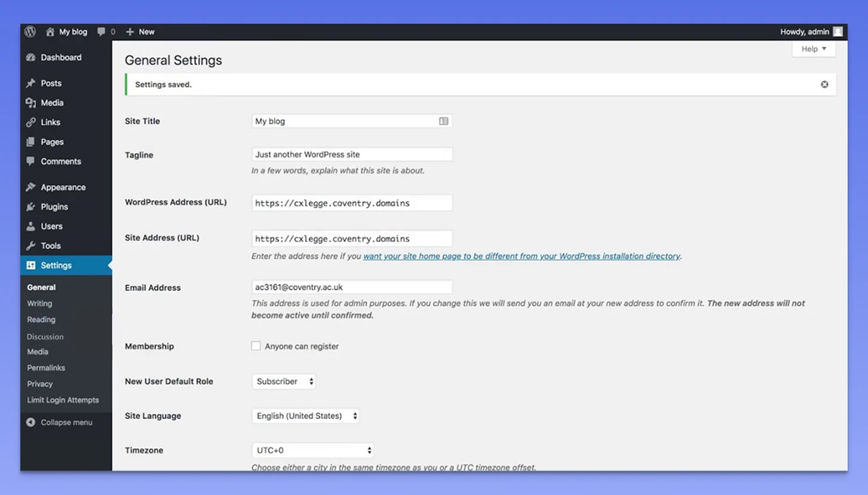This screenshot has width=868, height=495.
Task: Open the Howdy, admin account menu
Action: (811, 32)
